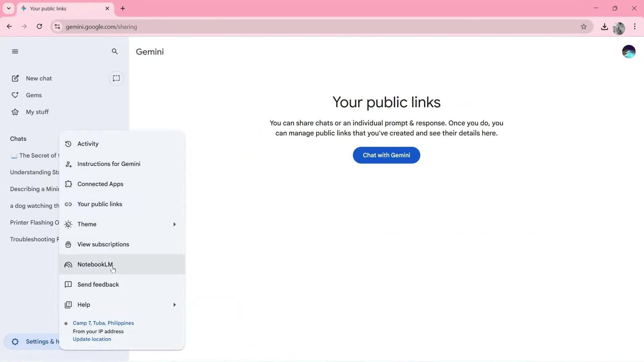Viewport: 644px width, 362px height.
Task: Open Gems from the sidebar
Action: (34, 95)
